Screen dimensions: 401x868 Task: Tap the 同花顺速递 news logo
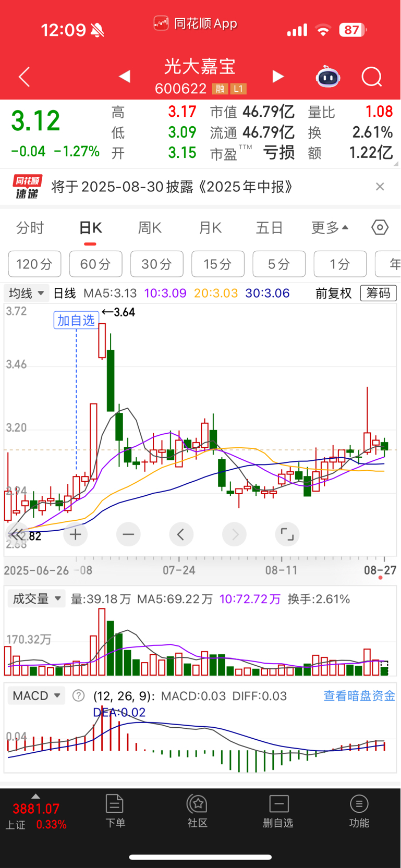pos(28,187)
